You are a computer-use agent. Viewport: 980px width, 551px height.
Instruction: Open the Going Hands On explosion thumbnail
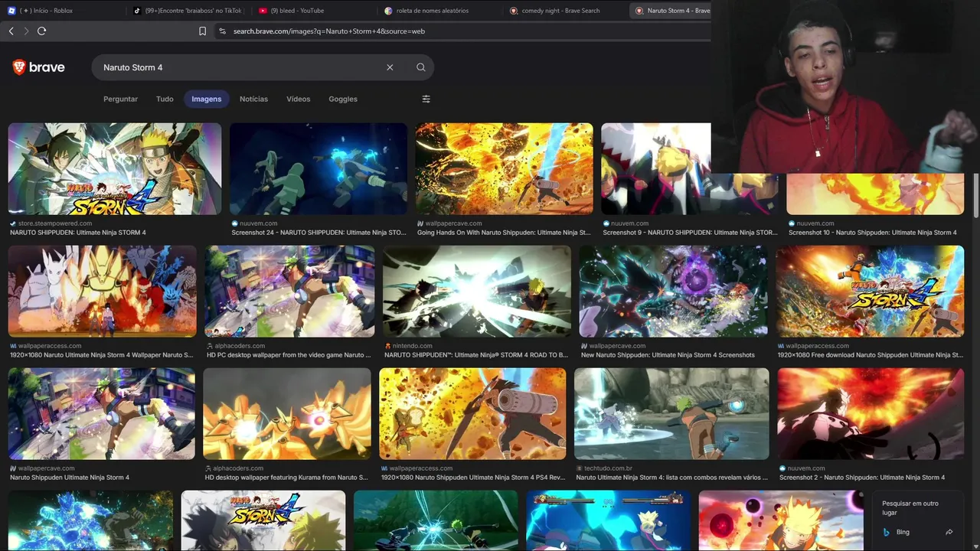tap(504, 168)
